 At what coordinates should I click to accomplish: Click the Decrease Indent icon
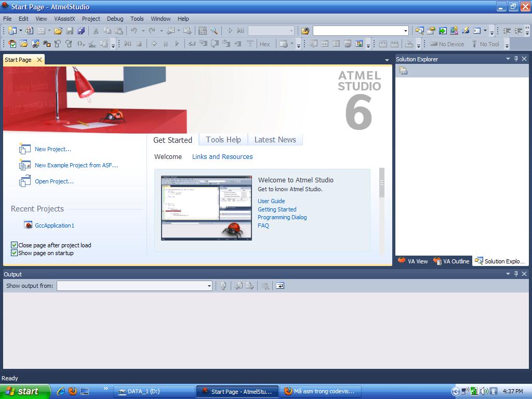(507, 31)
